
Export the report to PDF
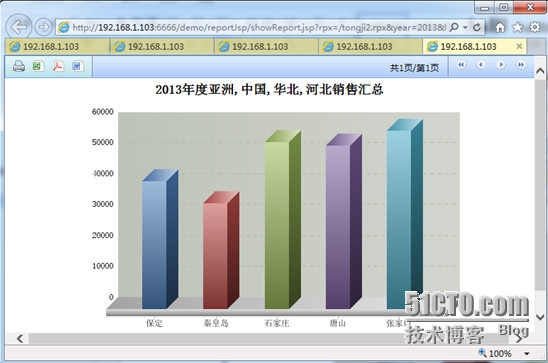pyautogui.click(x=58, y=66)
